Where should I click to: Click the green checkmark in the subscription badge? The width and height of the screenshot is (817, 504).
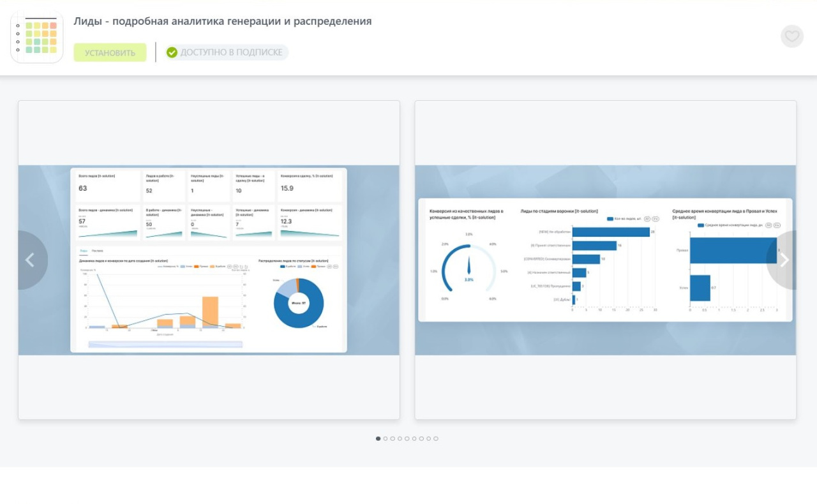point(172,52)
